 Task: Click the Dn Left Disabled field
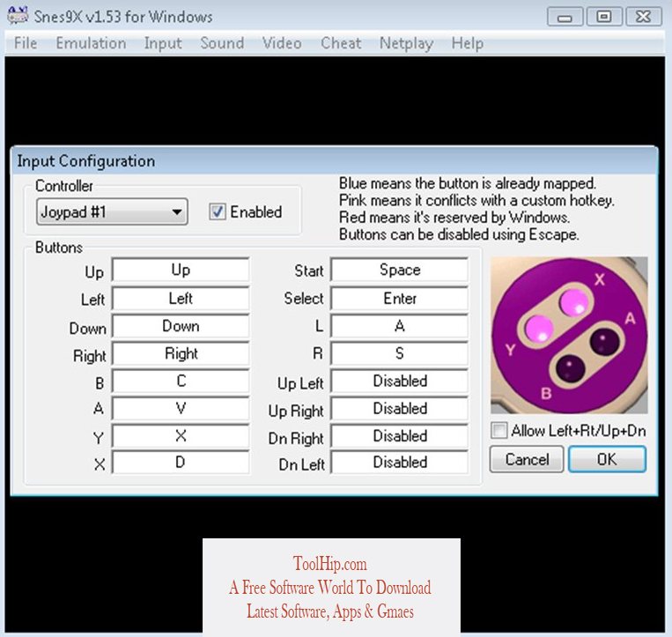click(x=400, y=462)
